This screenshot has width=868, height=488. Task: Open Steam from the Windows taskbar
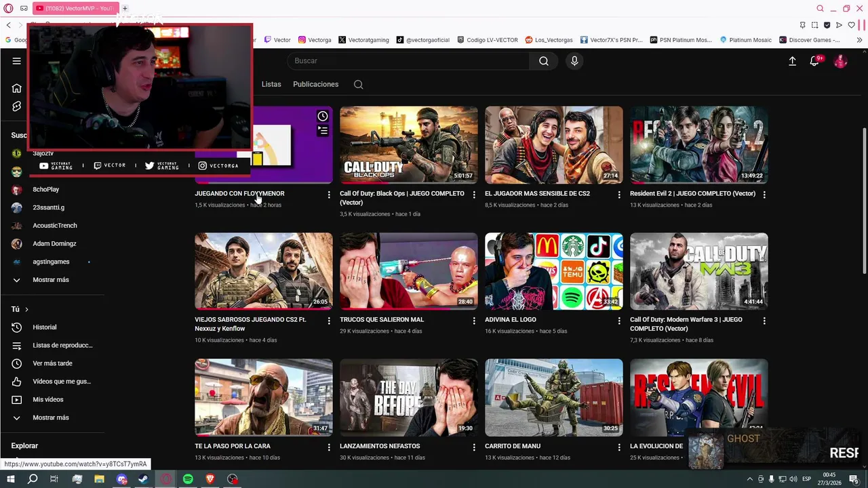[x=143, y=479]
